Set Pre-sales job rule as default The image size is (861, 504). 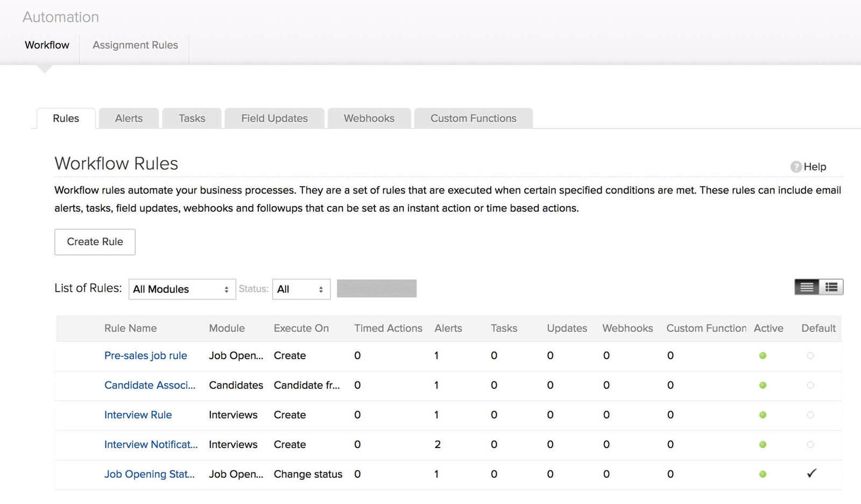(x=810, y=356)
